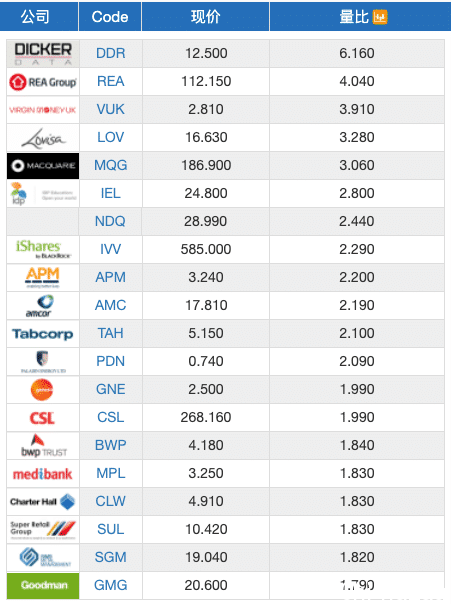
Task: Sort by the Code column header
Action: (110, 16)
